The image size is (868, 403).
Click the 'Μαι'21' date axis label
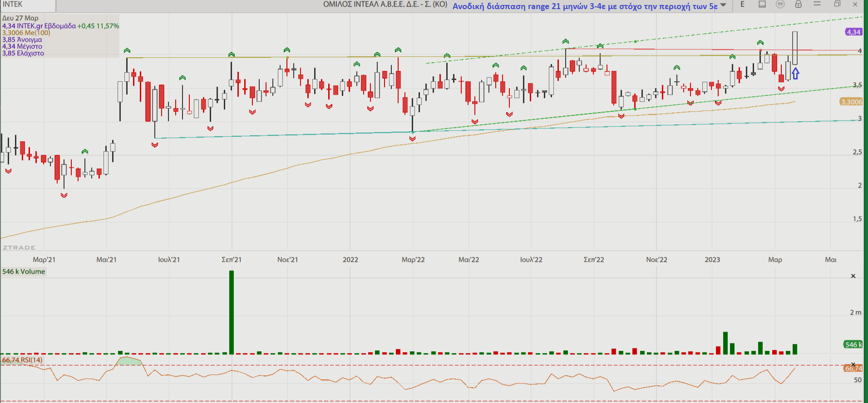pos(106,260)
